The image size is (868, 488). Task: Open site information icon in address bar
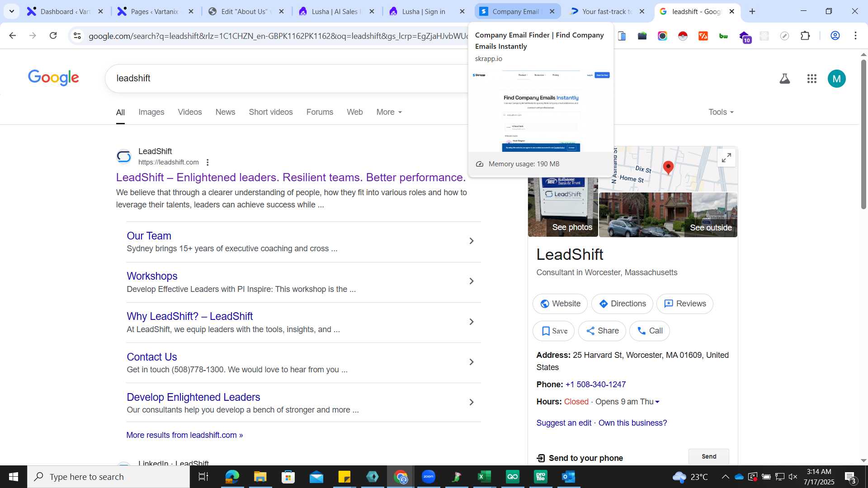(x=77, y=36)
